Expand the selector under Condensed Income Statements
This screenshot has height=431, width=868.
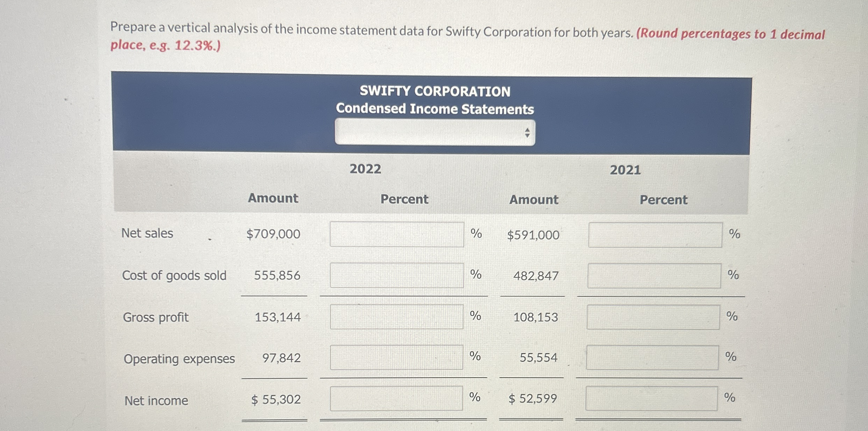tap(435, 132)
